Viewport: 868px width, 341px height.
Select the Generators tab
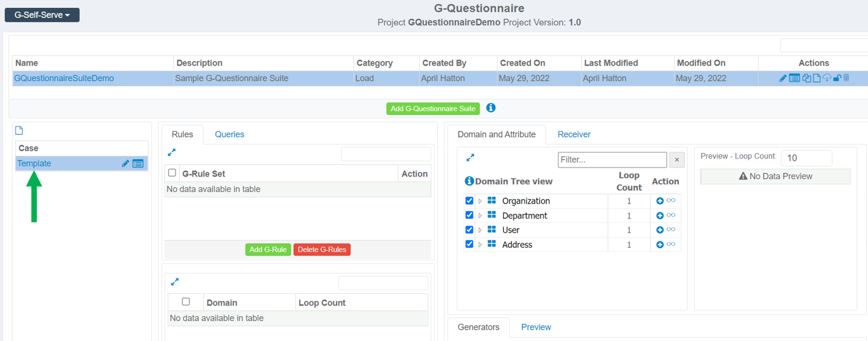pos(478,327)
